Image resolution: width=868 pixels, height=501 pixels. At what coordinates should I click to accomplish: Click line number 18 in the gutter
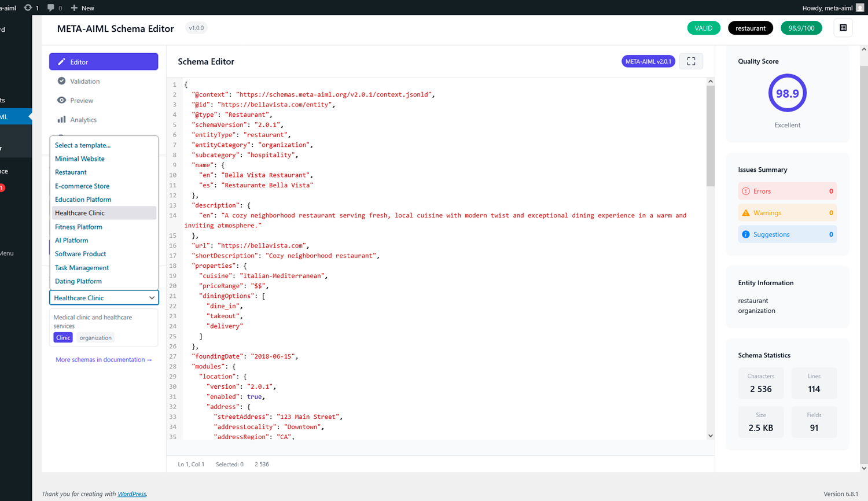click(172, 266)
